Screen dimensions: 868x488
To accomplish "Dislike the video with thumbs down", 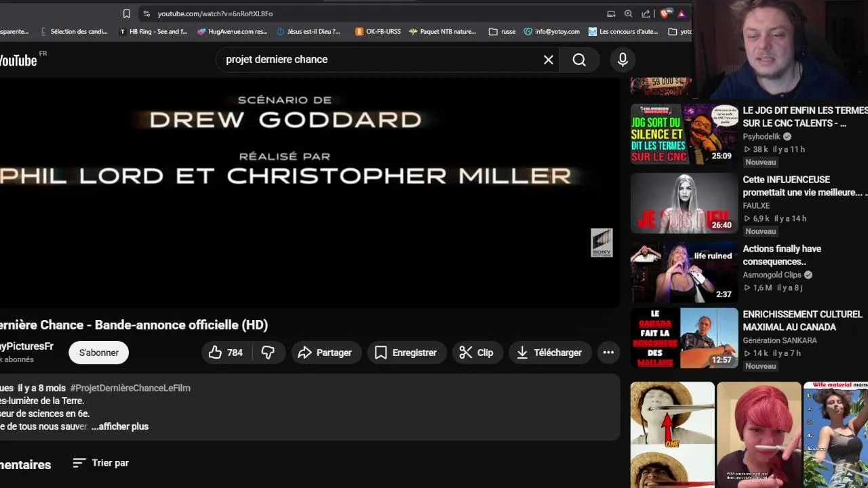I will pyautogui.click(x=269, y=352).
